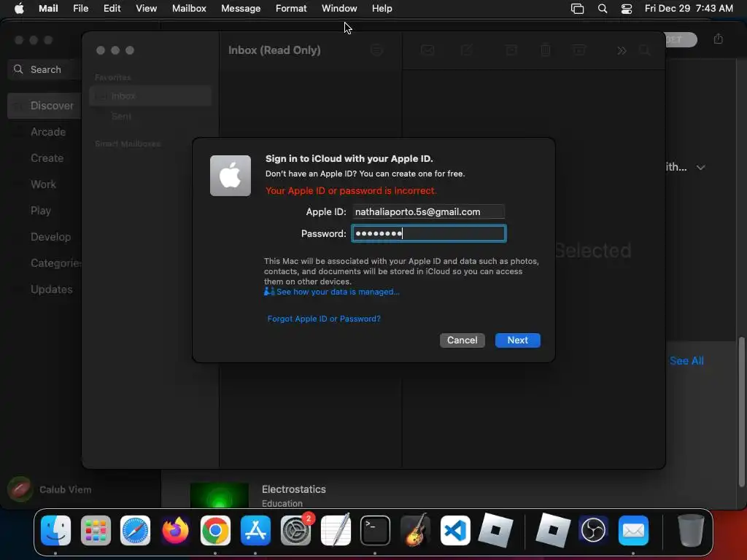Open the Message menu
This screenshot has height=560, width=747.
pyautogui.click(x=241, y=8)
